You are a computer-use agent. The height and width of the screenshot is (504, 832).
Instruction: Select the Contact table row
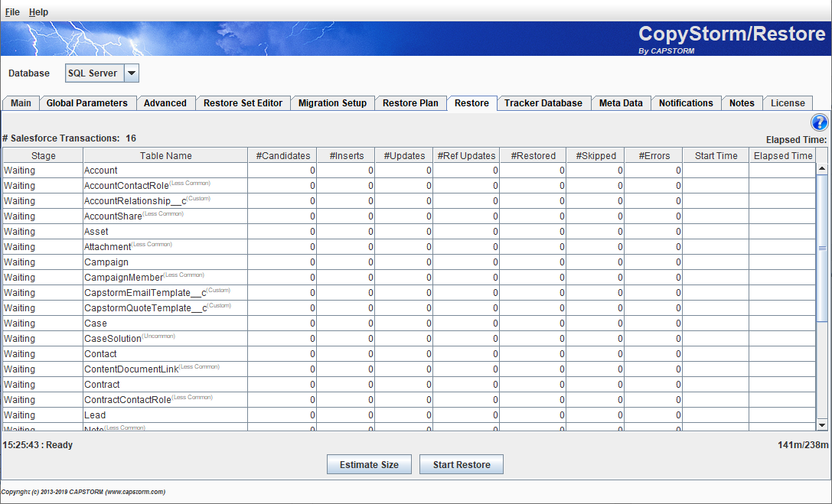coord(409,353)
